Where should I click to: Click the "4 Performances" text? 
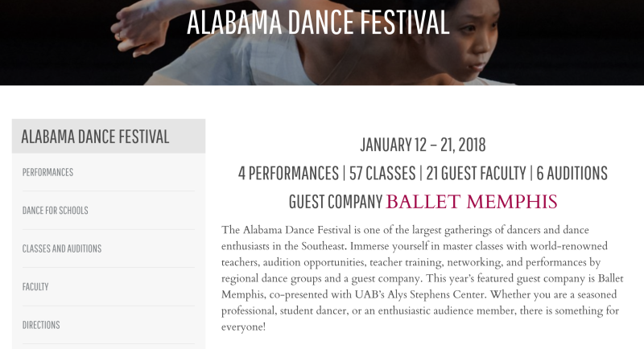pyautogui.click(x=288, y=174)
